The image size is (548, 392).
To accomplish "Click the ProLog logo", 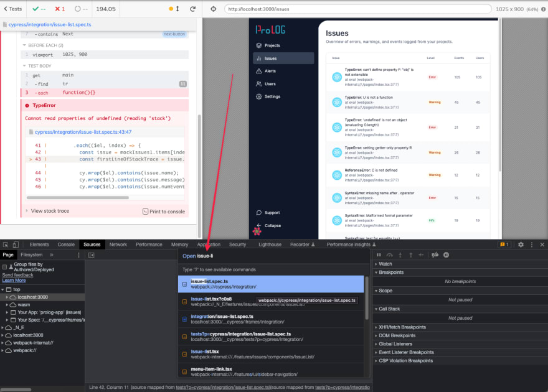I will click(x=270, y=30).
